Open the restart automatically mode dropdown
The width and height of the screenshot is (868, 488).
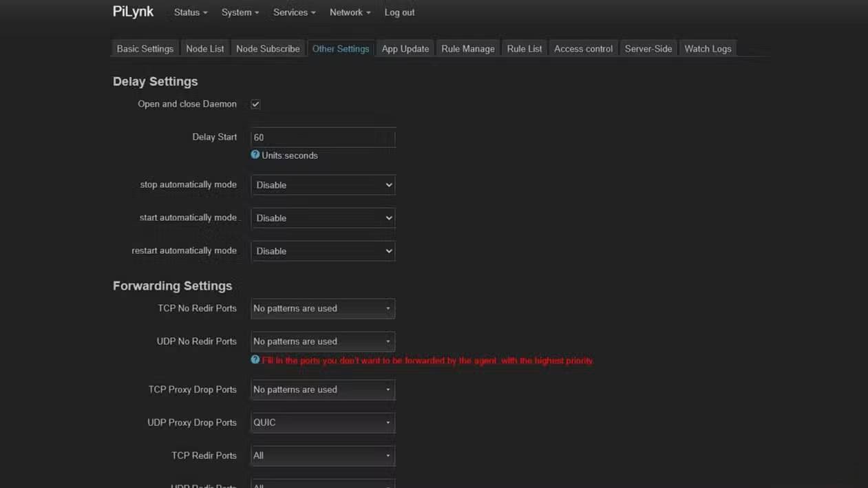[x=323, y=251]
